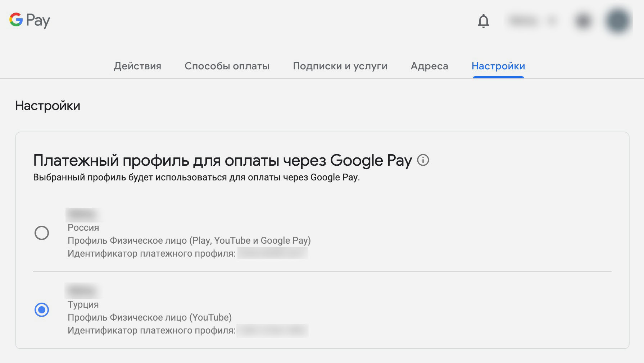Screen dimensions: 644x363
Task: Click the active Настройки tab
Action: 498,66
